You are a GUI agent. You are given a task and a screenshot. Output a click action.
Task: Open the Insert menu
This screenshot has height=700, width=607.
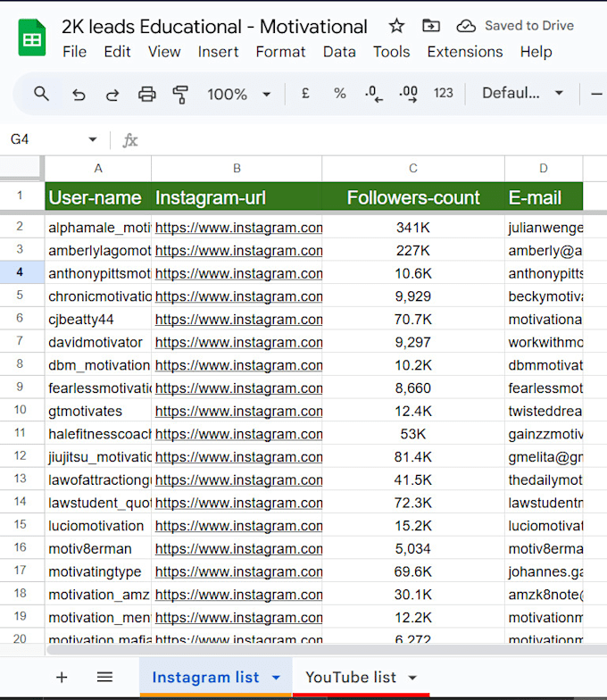pyautogui.click(x=218, y=52)
